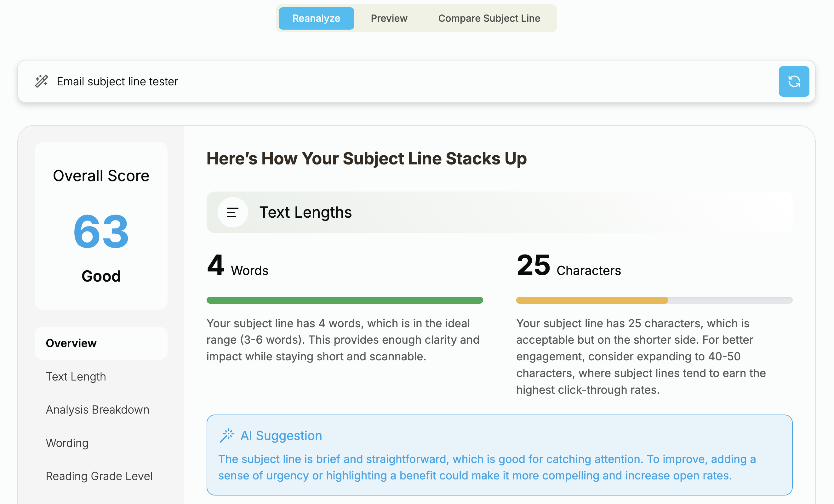This screenshot has height=504, width=834.
Task: Go to the Wording section
Action: [67, 443]
